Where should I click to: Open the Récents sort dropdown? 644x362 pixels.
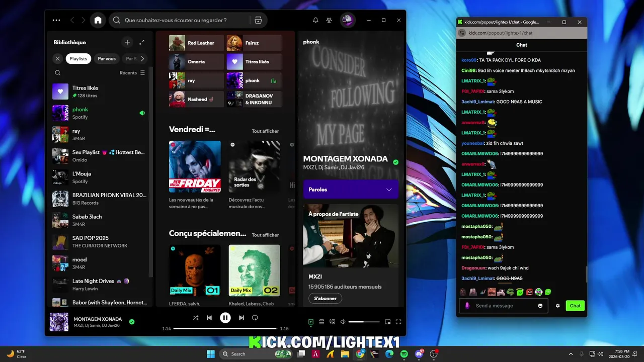[x=132, y=73]
